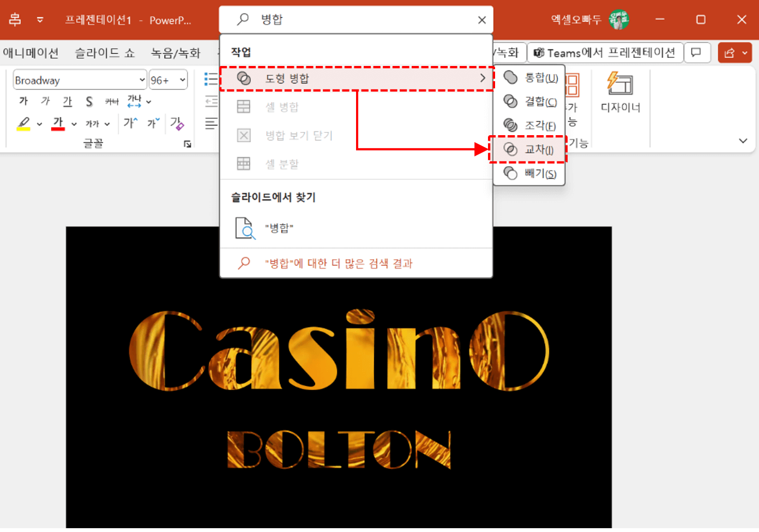Image resolution: width=759 pixels, height=532 pixels.
Task: Click align text icon
Action: [x=211, y=123]
